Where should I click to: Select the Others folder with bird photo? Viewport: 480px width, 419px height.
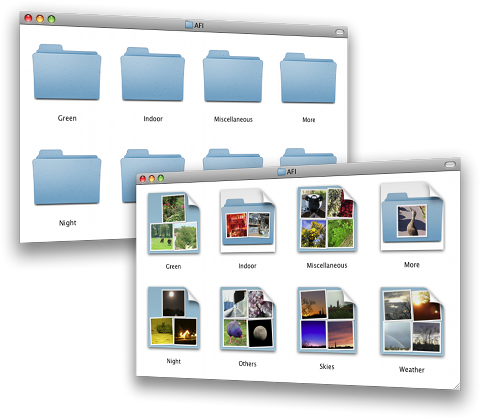point(248,319)
